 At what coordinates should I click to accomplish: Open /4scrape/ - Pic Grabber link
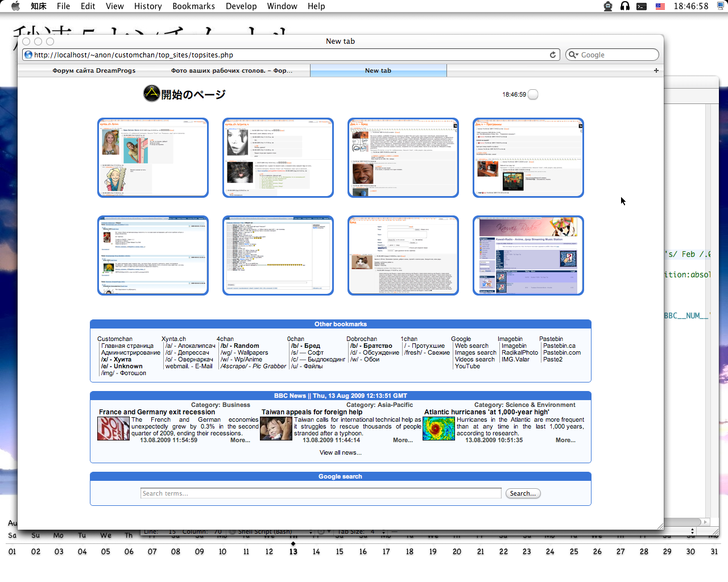click(x=253, y=366)
